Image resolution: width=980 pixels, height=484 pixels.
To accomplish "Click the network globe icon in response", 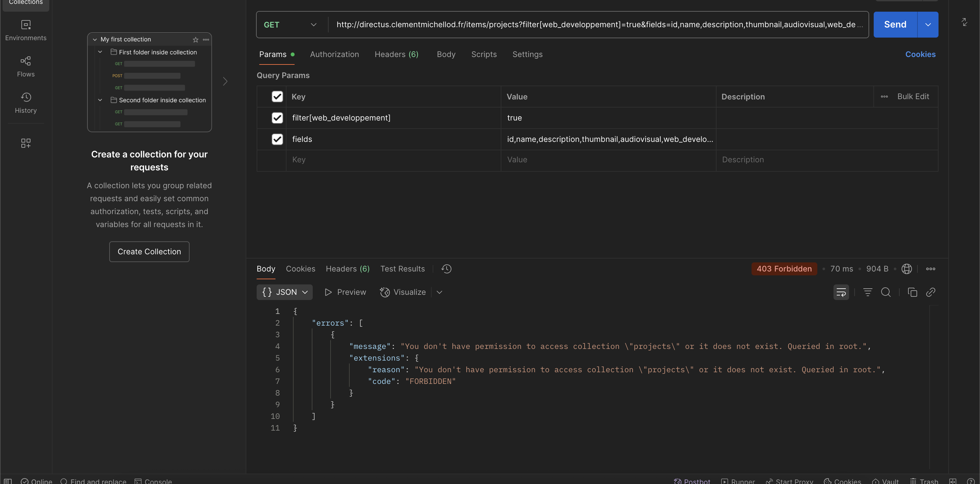I will click(906, 269).
